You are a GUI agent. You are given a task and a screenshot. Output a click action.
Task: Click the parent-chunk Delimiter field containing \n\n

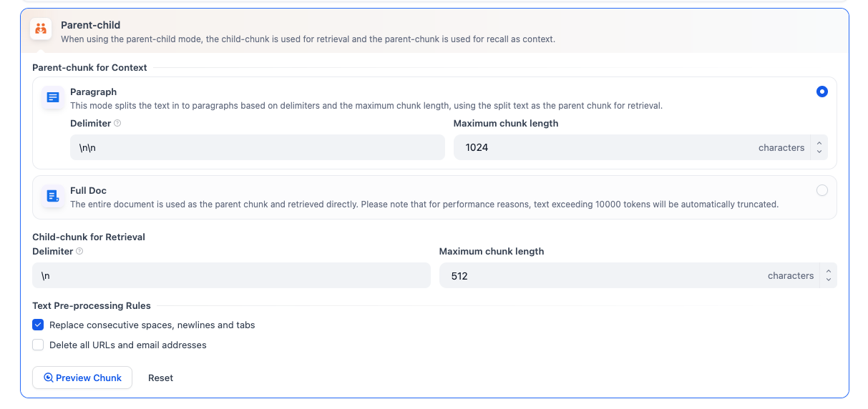click(x=258, y=148)
